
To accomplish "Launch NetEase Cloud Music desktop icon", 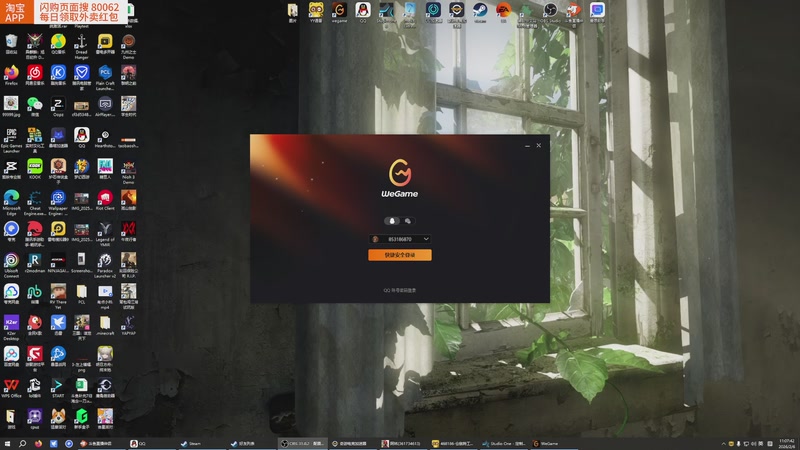I will point(35,75).
